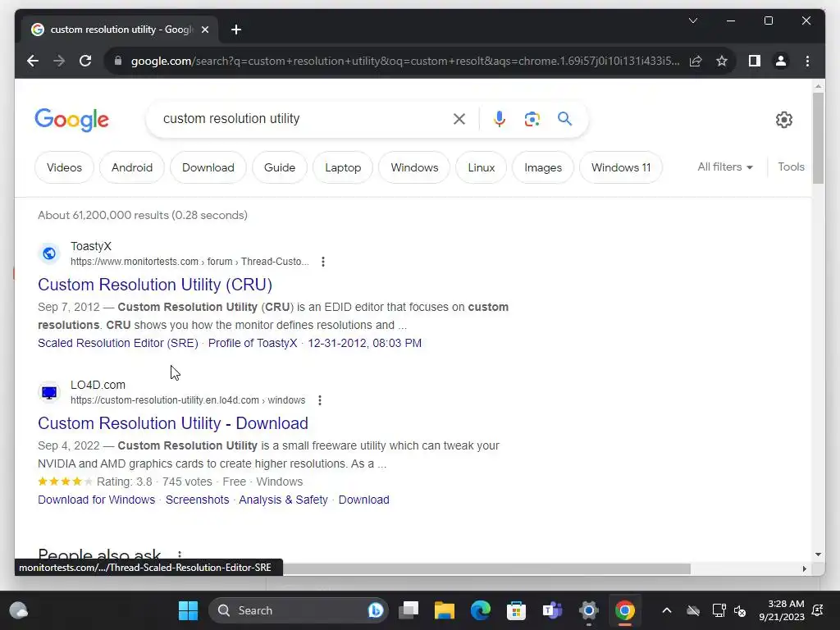Viewport: 840px width, 630px height.
Task: Open the tab search dropdown arrow
Action: [692, 21]
